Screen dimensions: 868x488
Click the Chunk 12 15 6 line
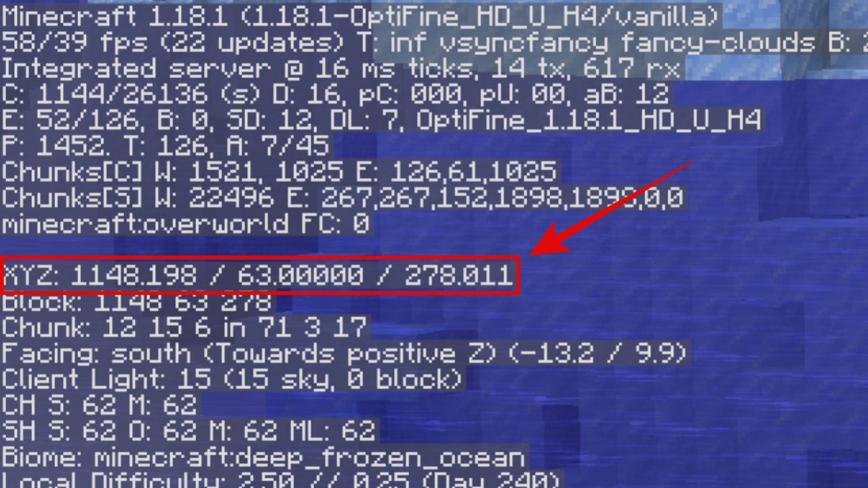click(x=184, y=328)
